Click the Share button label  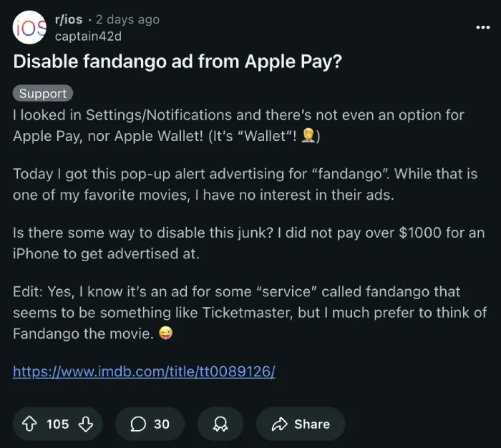coord(312,424)
